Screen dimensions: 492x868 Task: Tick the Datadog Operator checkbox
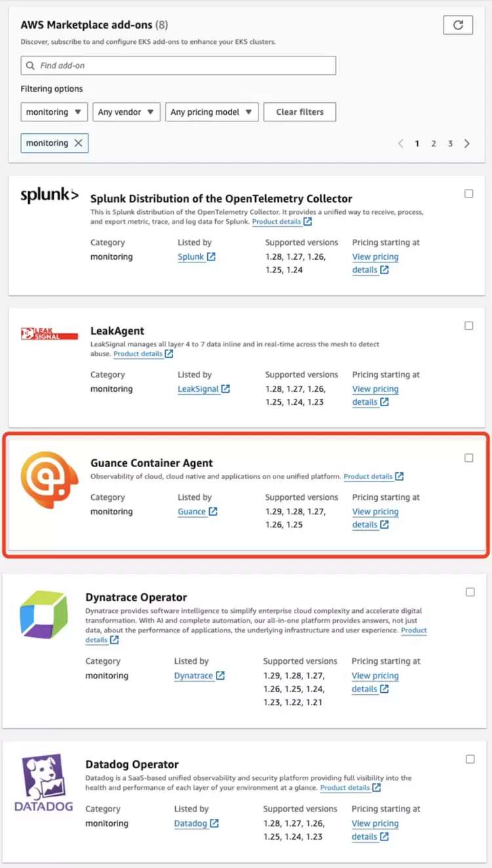pos(470,759)
